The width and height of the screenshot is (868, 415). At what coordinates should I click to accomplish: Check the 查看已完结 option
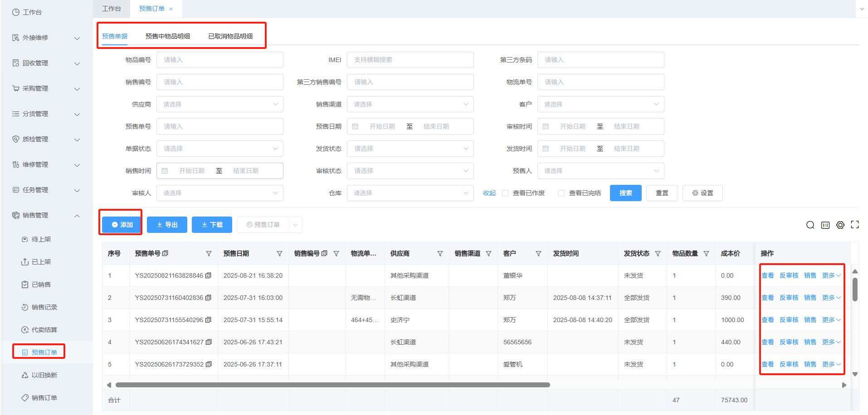click(x=561, y=193)
